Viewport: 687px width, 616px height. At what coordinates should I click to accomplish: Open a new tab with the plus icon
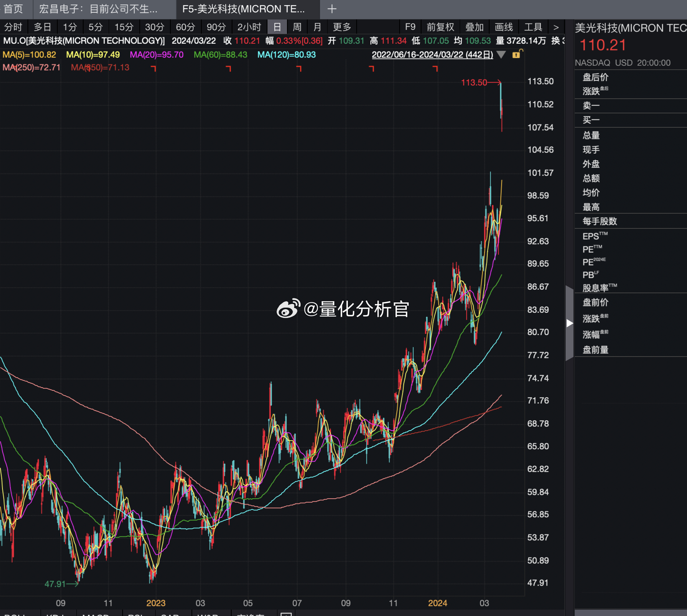332,9
